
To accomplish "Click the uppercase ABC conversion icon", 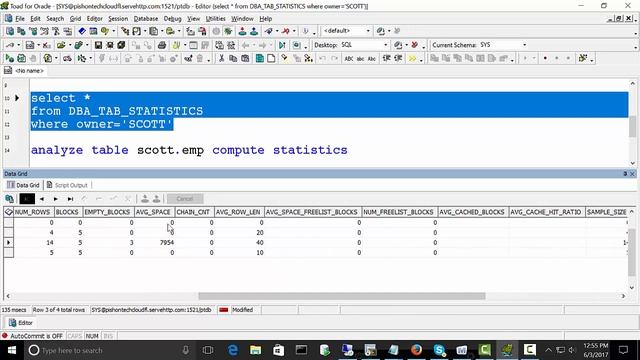I will [349, 58].
